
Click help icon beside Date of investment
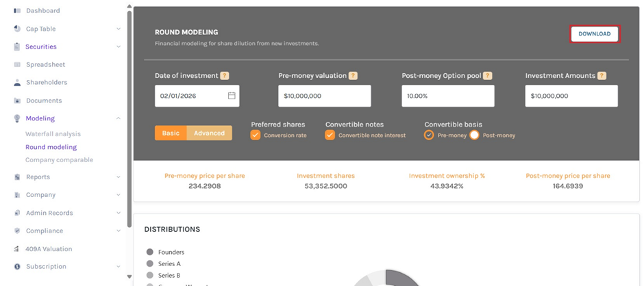225,76
